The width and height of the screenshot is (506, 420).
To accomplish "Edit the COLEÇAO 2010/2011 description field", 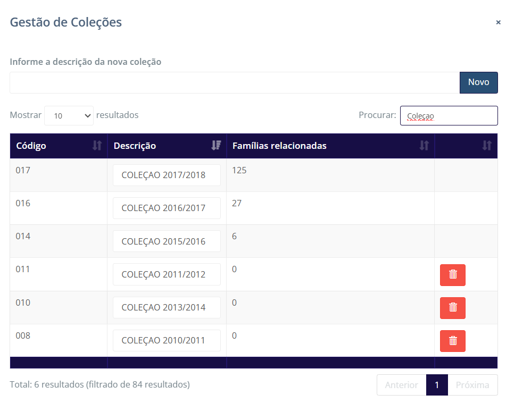I will pyautogui.click(x=167, y=340).
